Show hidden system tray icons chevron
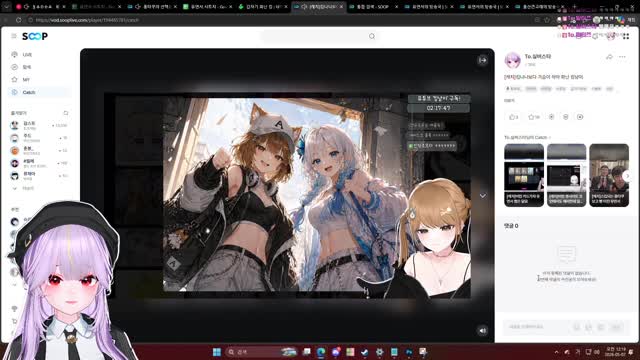The width and height of the screenshot is (640, 360). (x=556, y=352)
